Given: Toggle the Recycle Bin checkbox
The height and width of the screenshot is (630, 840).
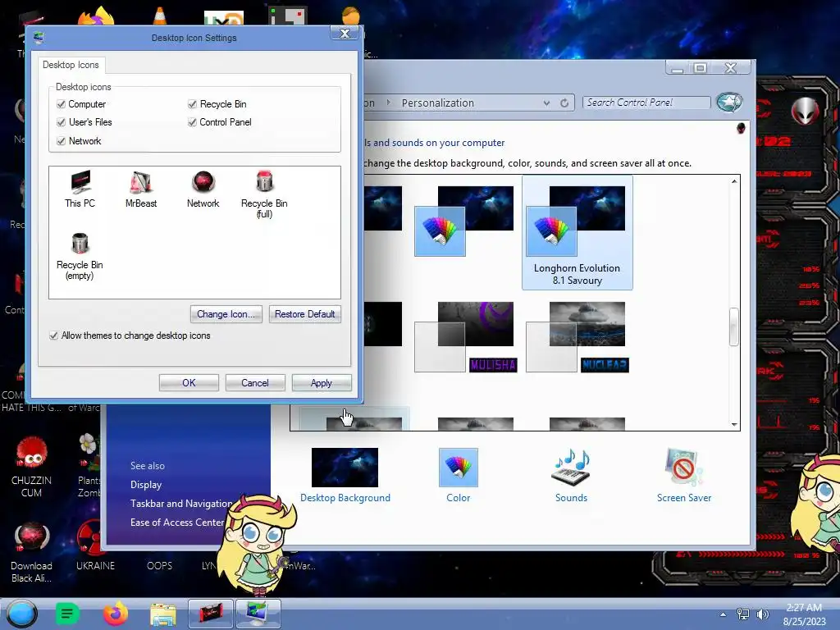Looking at the screenshot, I should (x=192, y=104).
